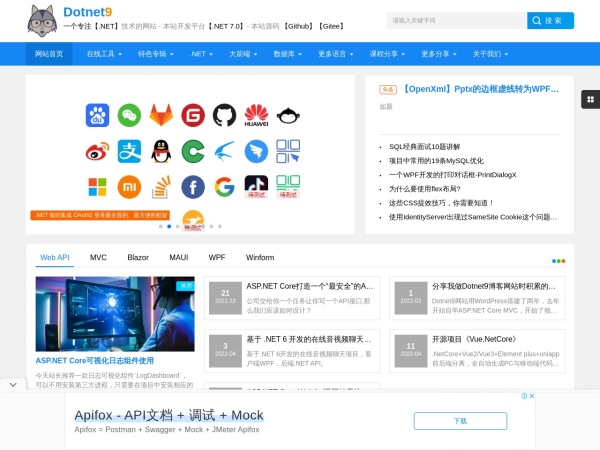
Task: Click the Microsoft four-square logo
Action: coord(97,187)
